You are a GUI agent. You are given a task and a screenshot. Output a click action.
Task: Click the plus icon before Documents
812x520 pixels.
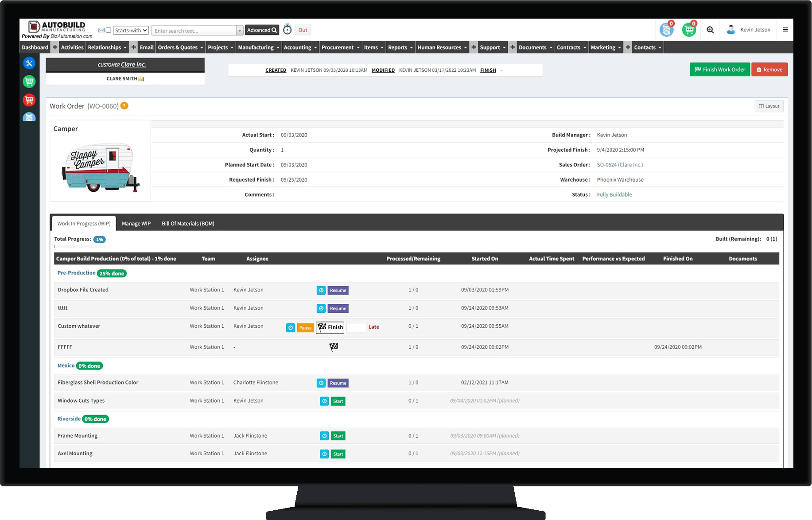(x=513, y=47)
